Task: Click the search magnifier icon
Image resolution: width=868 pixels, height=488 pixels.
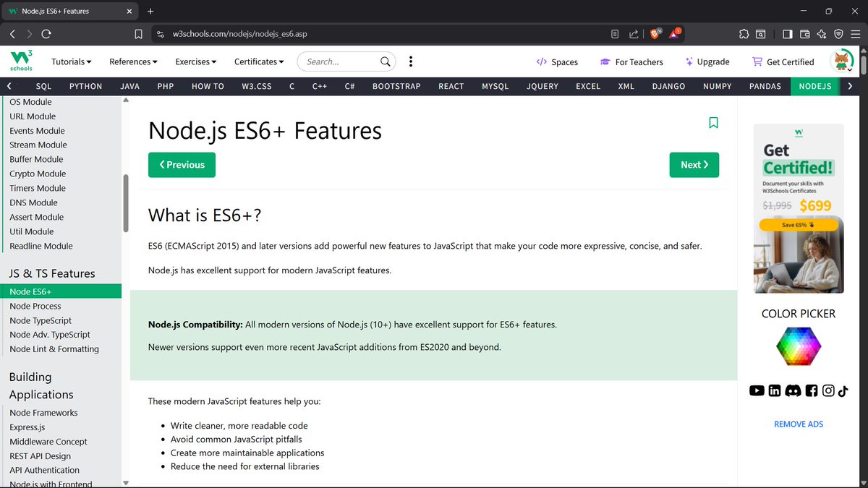Action: pyautogui.click(x=386, y=61)
